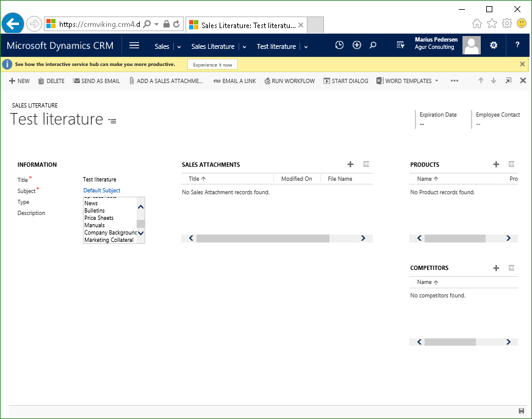The height and width of the screenshot is (419, 532).
Task: Select the Sales Literature browser tab
Action: pos(246,25)
